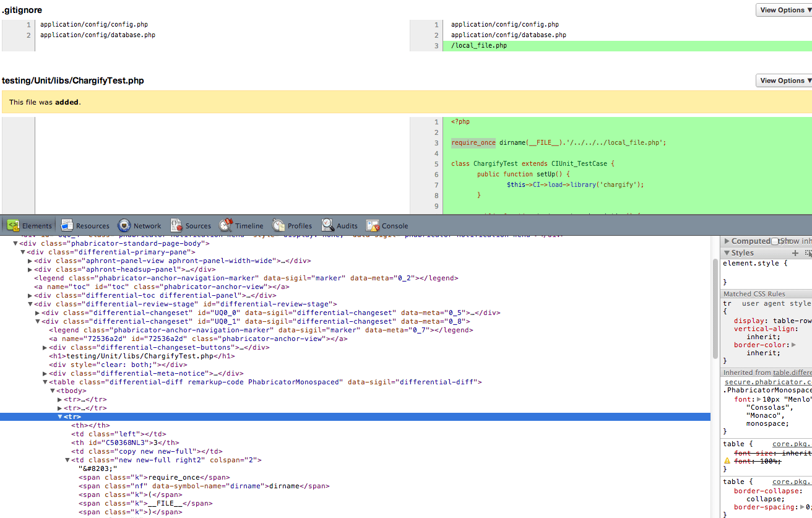Collapse the differential-review-stage div node
This screenshot has width=812, height=518.
30,304
